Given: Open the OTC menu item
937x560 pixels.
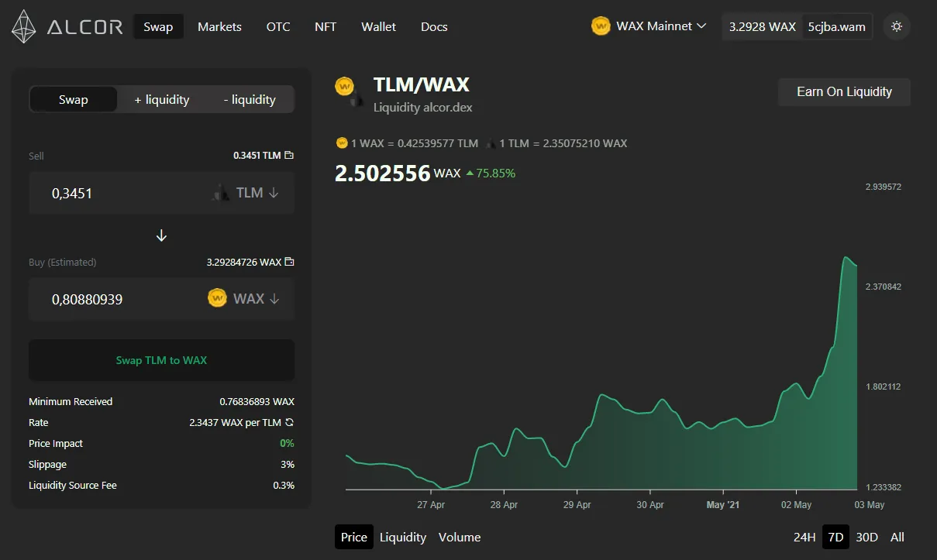Looking at the screenshot, I should [278, 26].
